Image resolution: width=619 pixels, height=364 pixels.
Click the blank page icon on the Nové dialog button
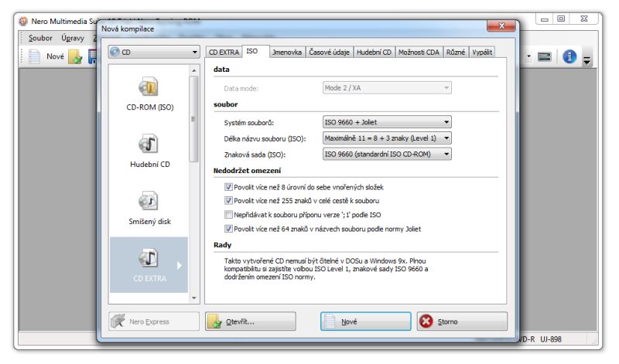pos(330,321)
